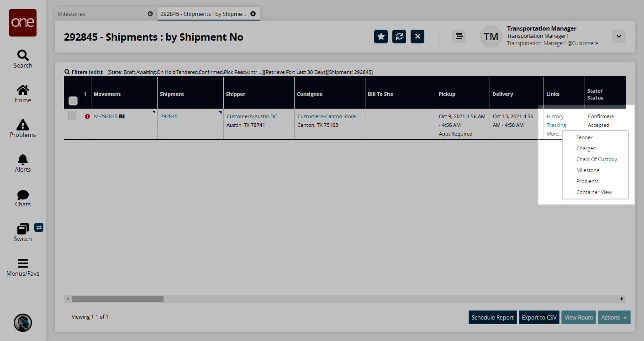
Task: Open the Alerts bell icon
Action: [23, 159]
